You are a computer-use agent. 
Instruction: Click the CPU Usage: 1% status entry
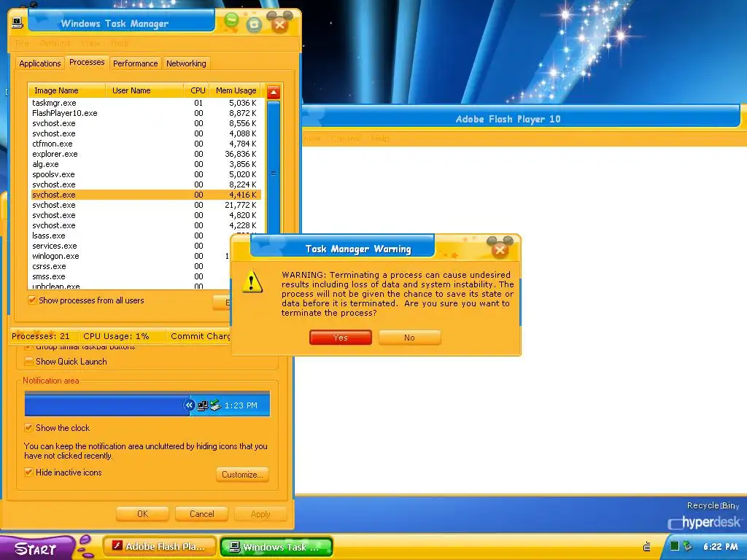(x=116, y=336)
